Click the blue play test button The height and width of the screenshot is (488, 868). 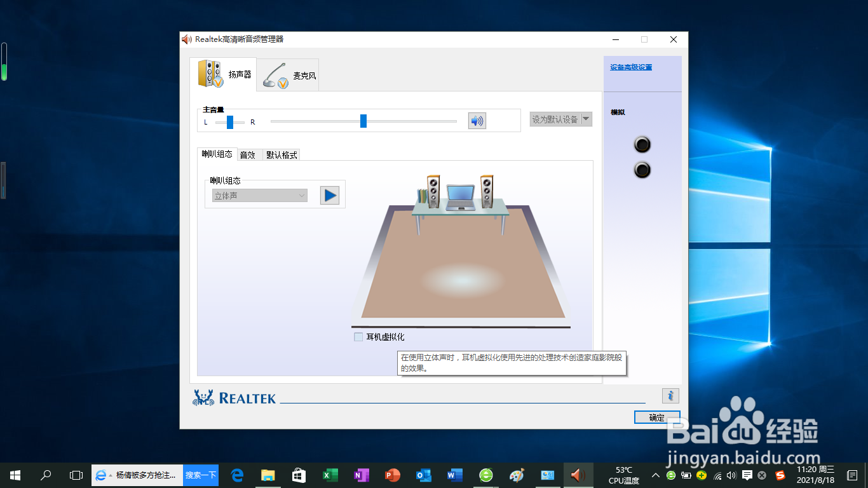click(330, 195)
